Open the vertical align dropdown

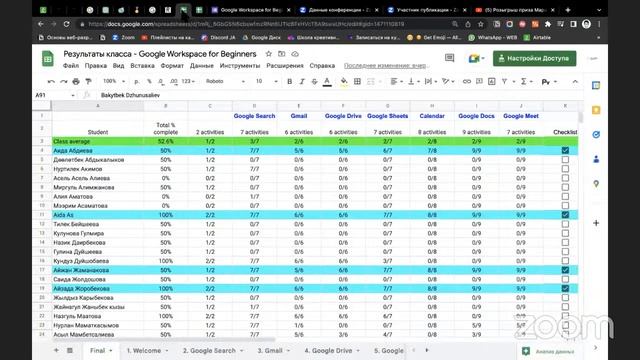[413, 82]
